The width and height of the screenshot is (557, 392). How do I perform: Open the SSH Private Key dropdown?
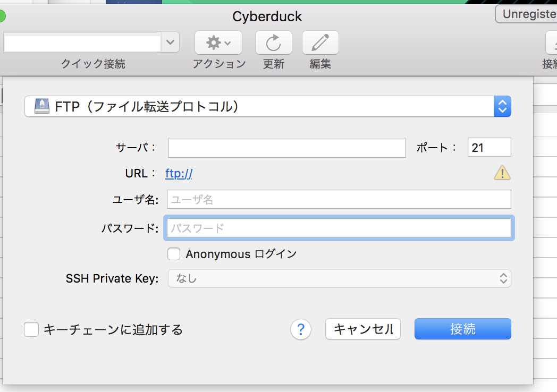point(339,278)
